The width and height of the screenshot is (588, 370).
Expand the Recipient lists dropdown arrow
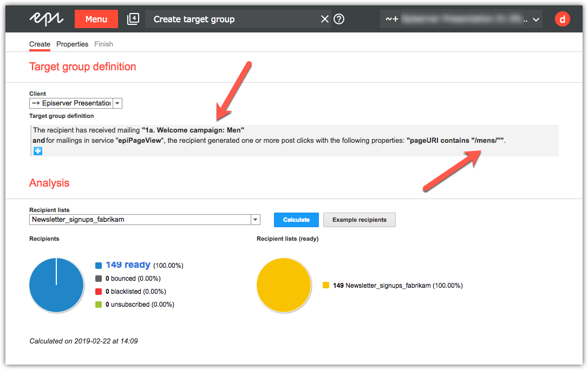pos(255,220)
